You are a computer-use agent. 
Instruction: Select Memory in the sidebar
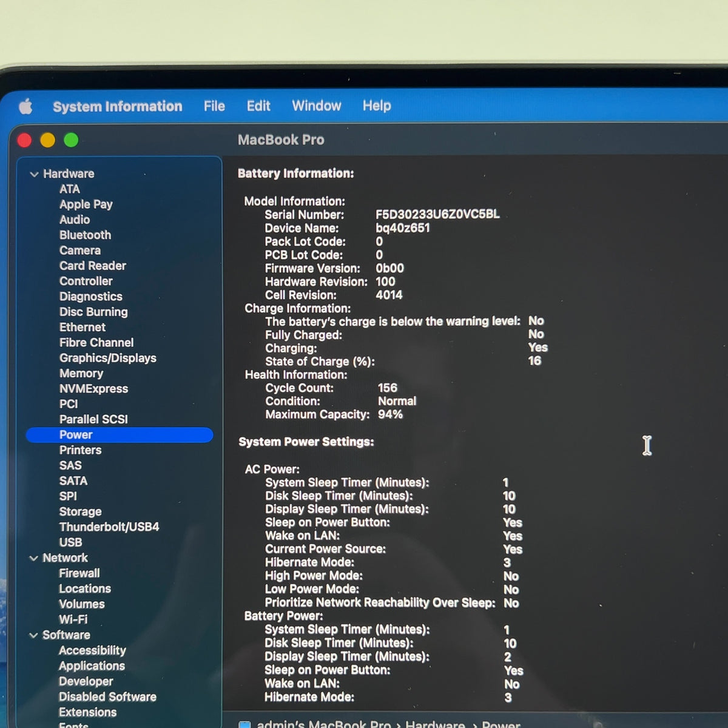(x=81, y=374)
